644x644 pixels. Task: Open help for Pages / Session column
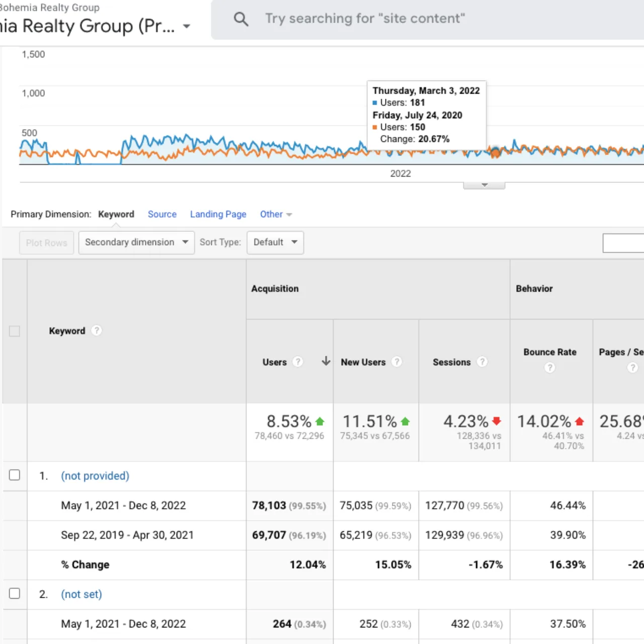pyautogui.click(x=632, y=368)
